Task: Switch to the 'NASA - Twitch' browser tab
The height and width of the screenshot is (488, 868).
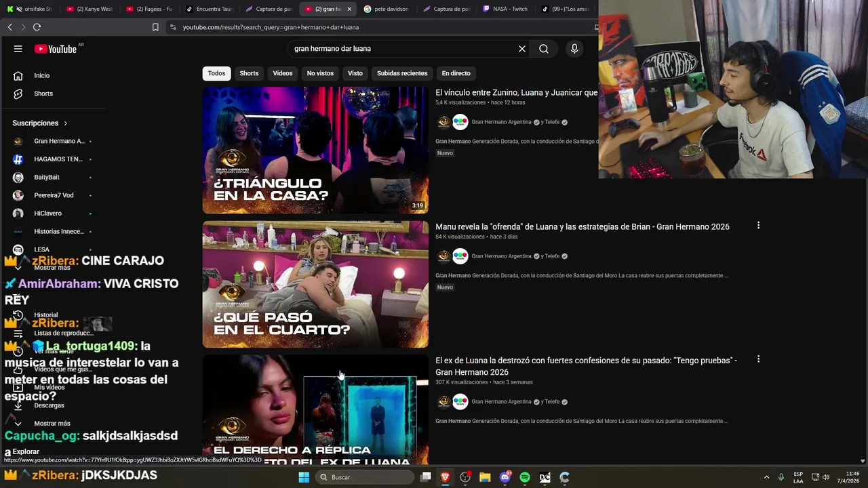Action: click(505, 9)
